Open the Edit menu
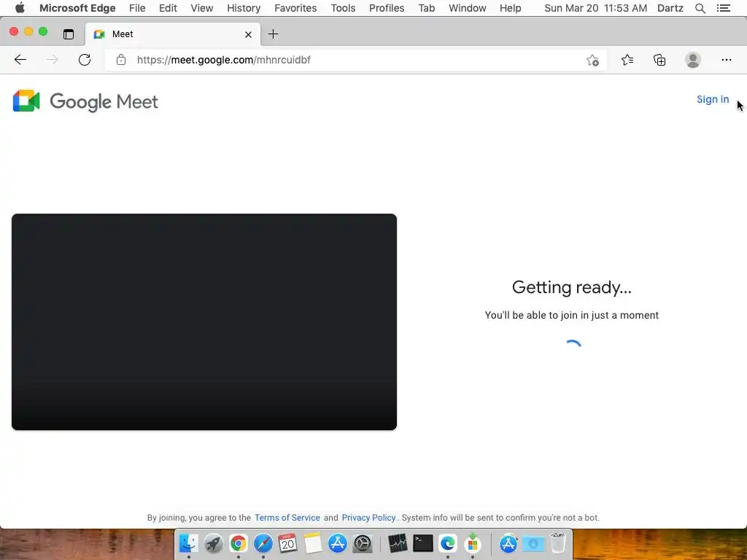Image resolution: width=747 pixels, height=560 pixels. pos(168,8)
